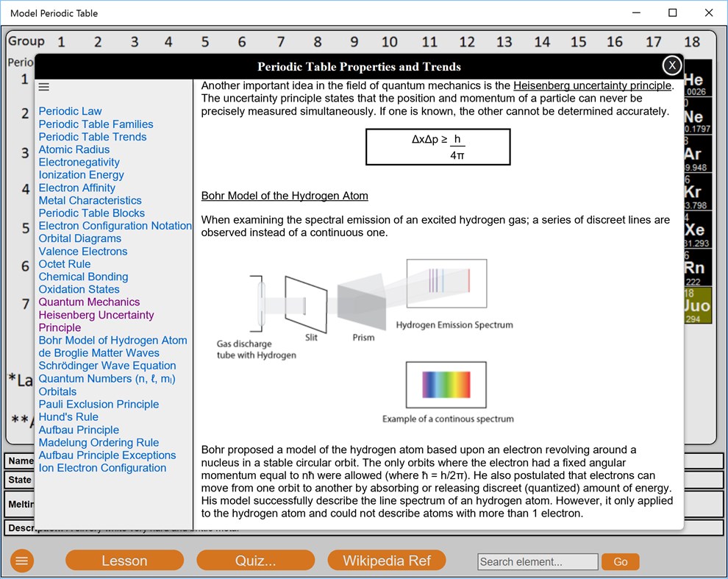
Task: View the Aufbau Principle Exceptions topic
Action: tap(107, 455)
